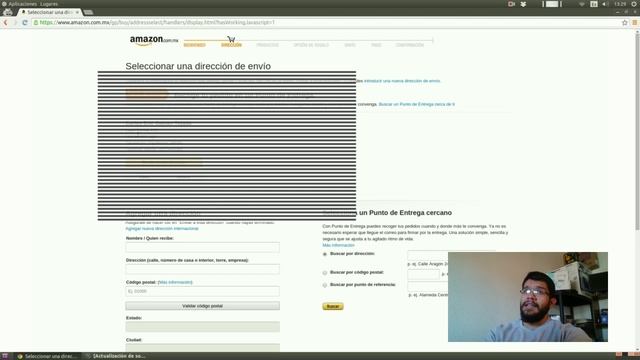Switch to 'Actualización de so...' in the bottom taskbar
Screen dimensions: 640x360
tap(116, 356)
